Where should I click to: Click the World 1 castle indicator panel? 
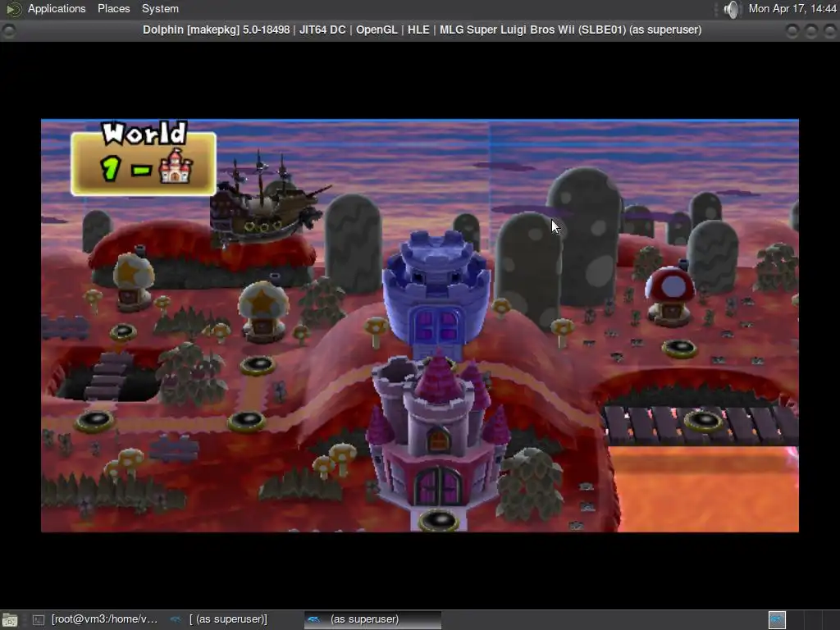(x=144, y=159)
